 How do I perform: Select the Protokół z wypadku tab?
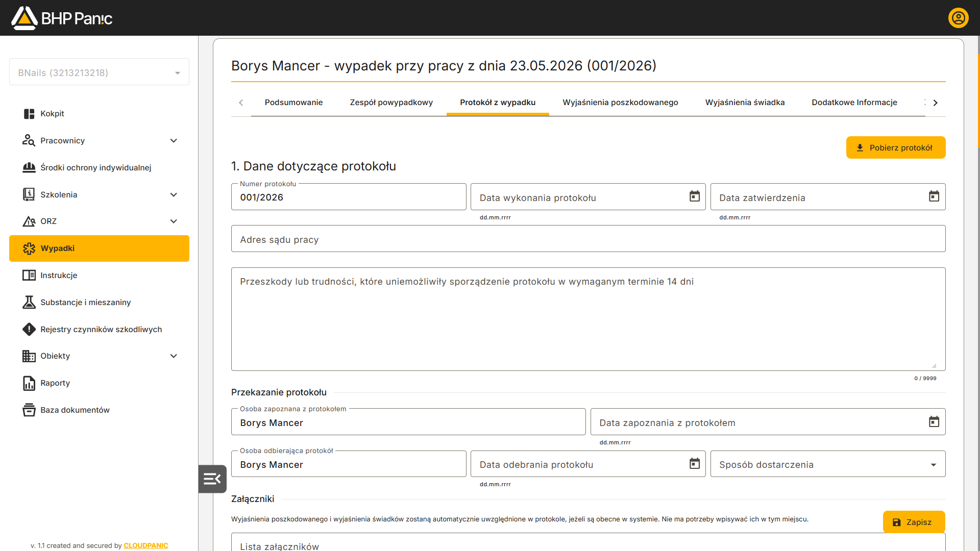[x=498, y=103]
